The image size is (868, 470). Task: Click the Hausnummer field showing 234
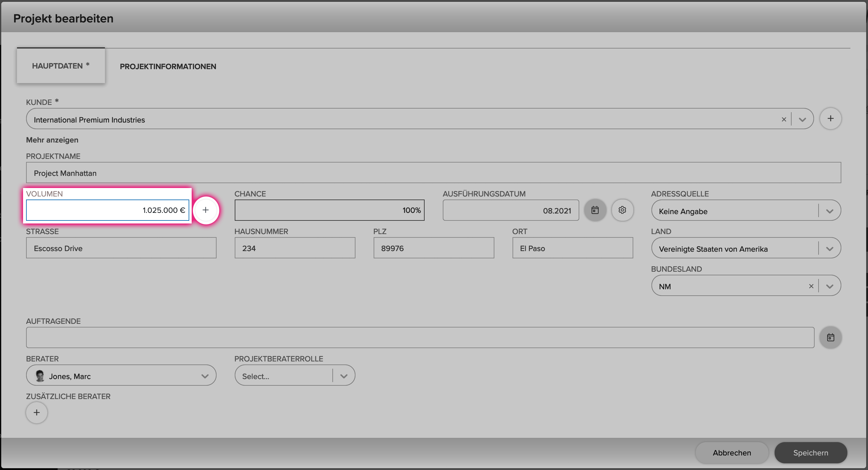[295, 248]
